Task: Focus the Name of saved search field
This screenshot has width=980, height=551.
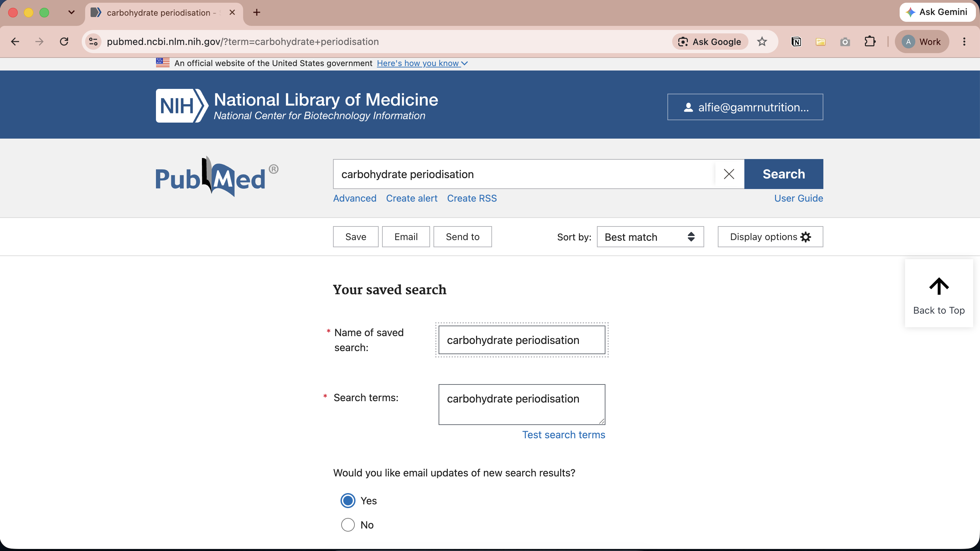Action: coord(522,340)
